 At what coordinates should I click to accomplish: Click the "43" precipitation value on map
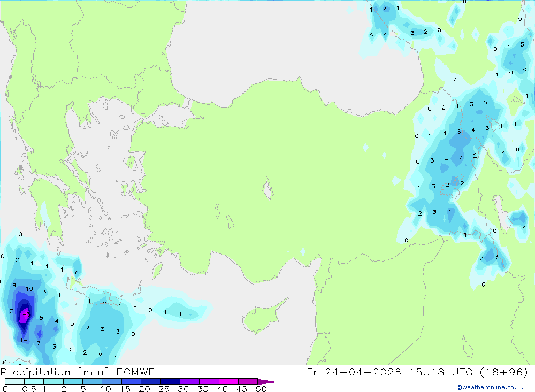click(x=26, y=314)
